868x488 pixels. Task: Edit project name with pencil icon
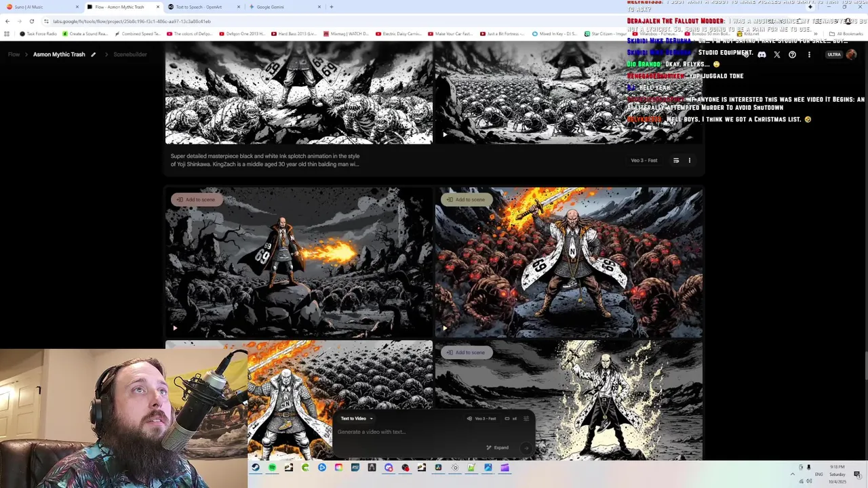pos(94,54)
